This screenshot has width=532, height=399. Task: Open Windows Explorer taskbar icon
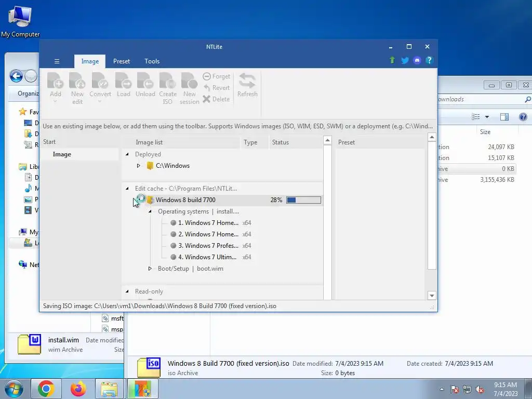click(x=109, y=389)
